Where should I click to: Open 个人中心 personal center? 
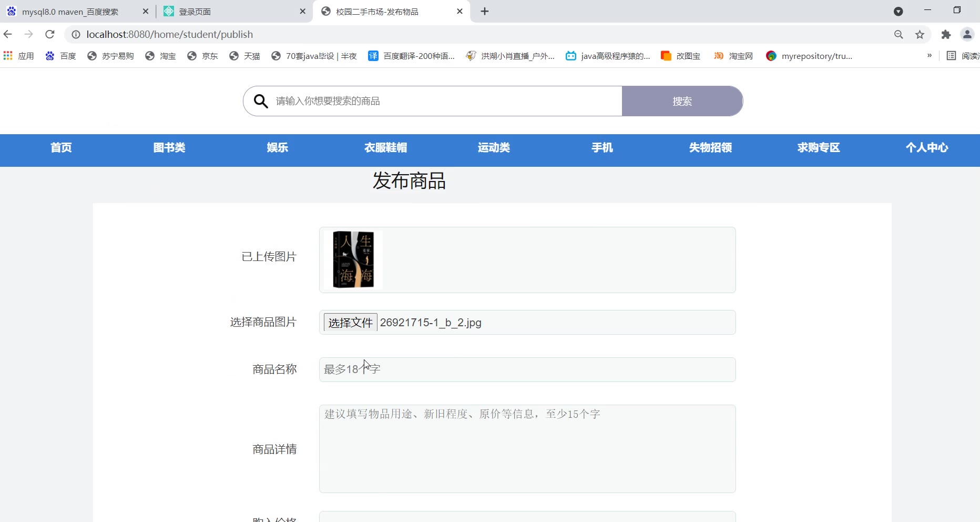coord(927,148)
